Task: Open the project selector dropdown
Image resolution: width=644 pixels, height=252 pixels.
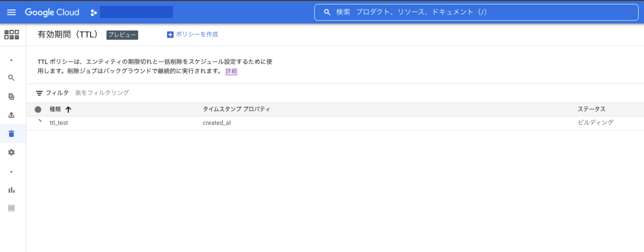Action: 136,12
